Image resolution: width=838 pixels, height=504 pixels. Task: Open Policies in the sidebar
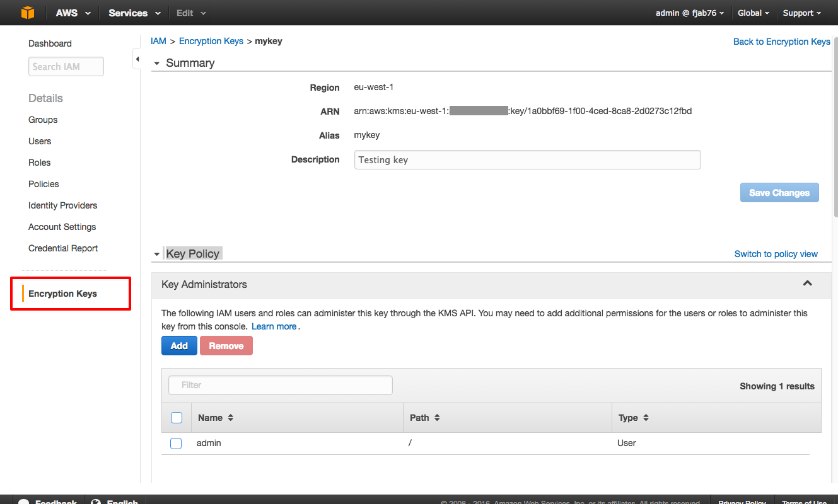pos(44,184)
